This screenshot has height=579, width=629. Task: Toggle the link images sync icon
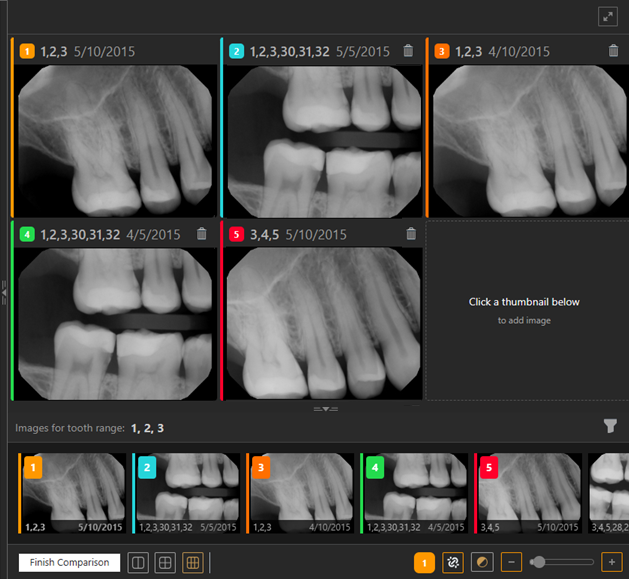tap(453, 563)
